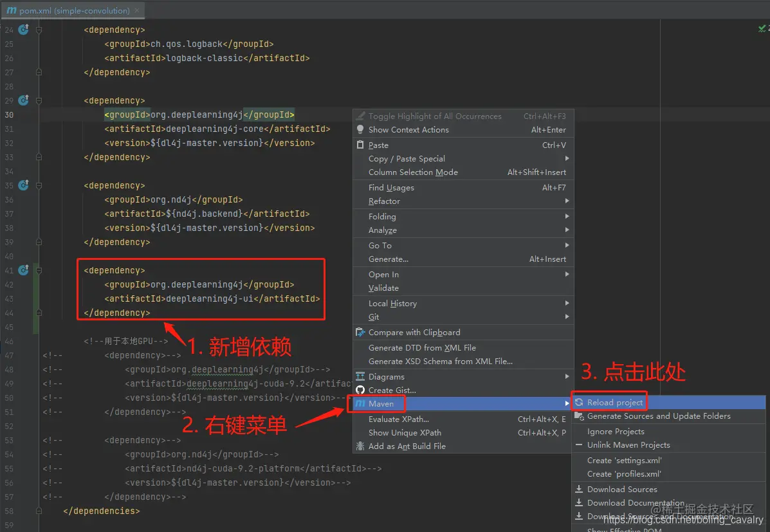
Task: Choose Create 'settings.xml'
Action: 669,461
